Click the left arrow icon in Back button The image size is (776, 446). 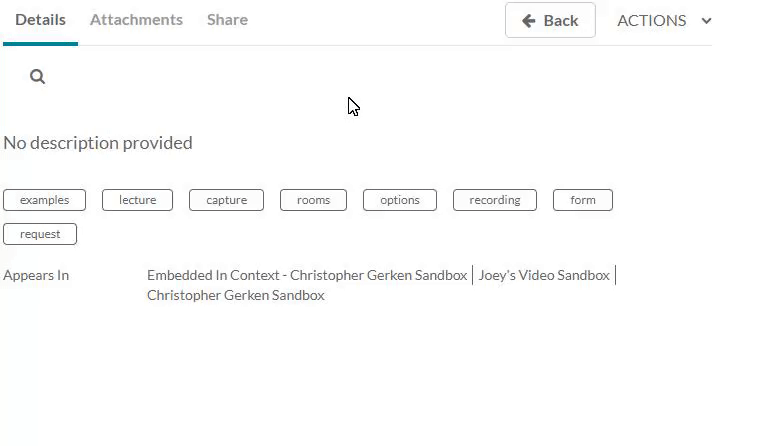point(528,21)
